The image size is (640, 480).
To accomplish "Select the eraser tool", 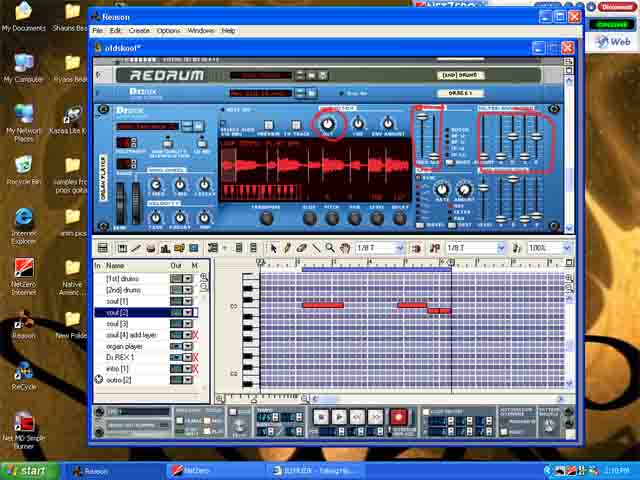I will 301,248.
